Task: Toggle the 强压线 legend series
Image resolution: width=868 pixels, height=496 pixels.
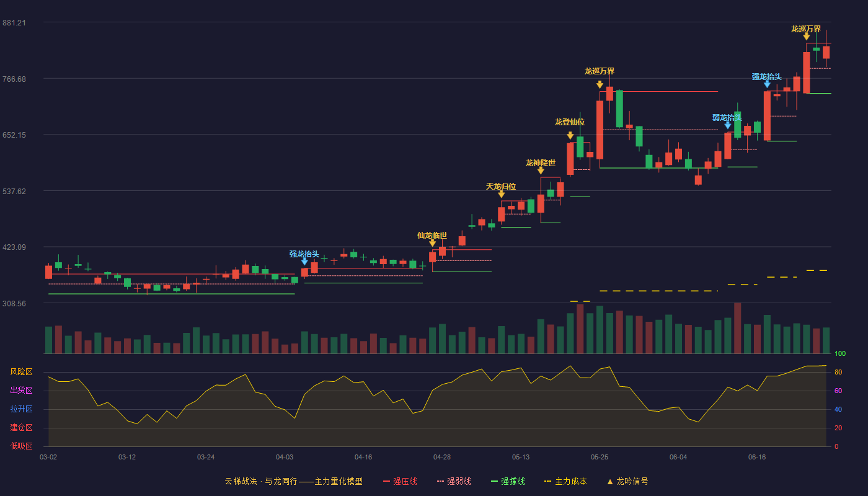Action: coord(400,481)
